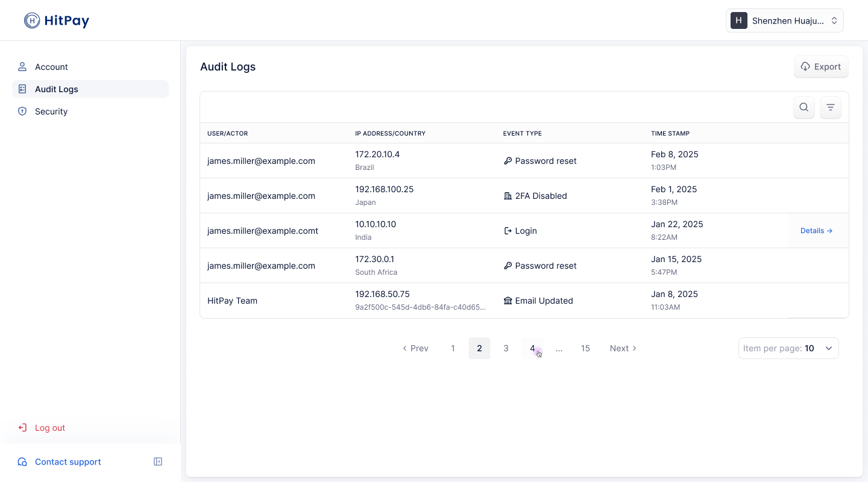The width and height of the screenshot is (868, 482).
Task: Go to the Prev page
Action: [x=415, y=348]
